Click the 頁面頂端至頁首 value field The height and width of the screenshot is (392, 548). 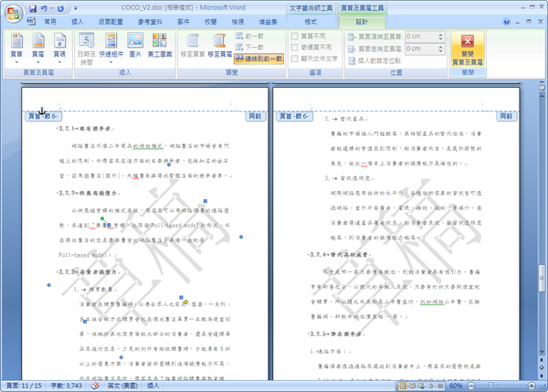421,37
